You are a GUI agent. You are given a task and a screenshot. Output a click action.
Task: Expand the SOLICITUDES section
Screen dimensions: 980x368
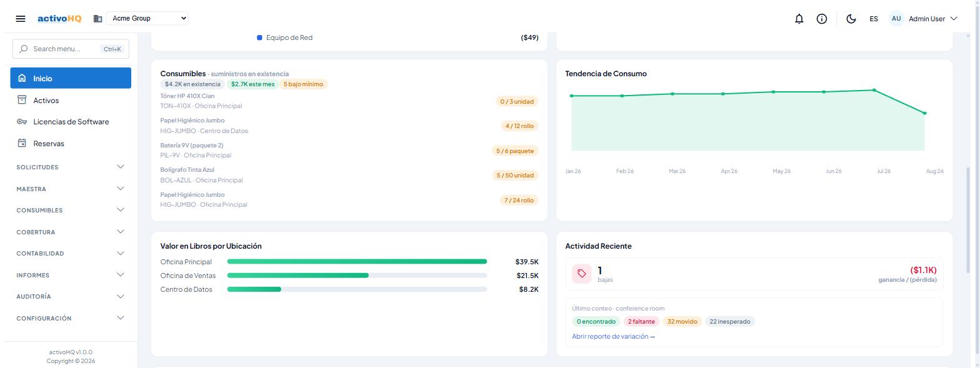click(x=71, y=167)
